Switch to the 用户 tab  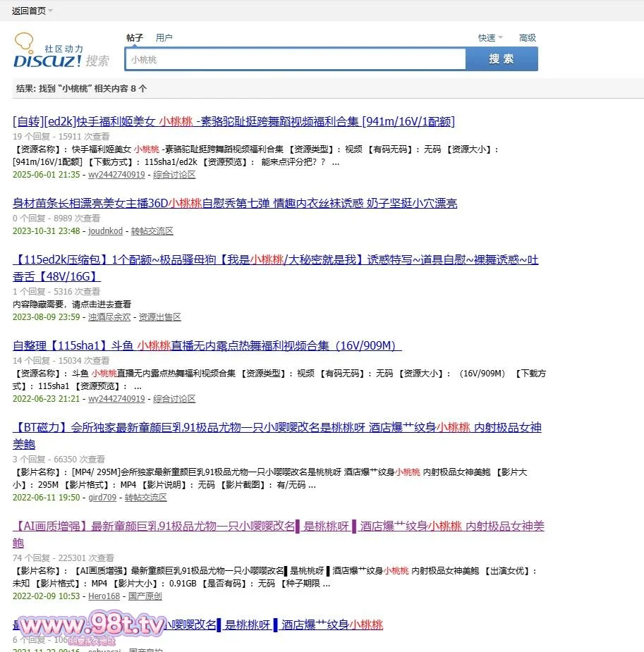point(164,38)
